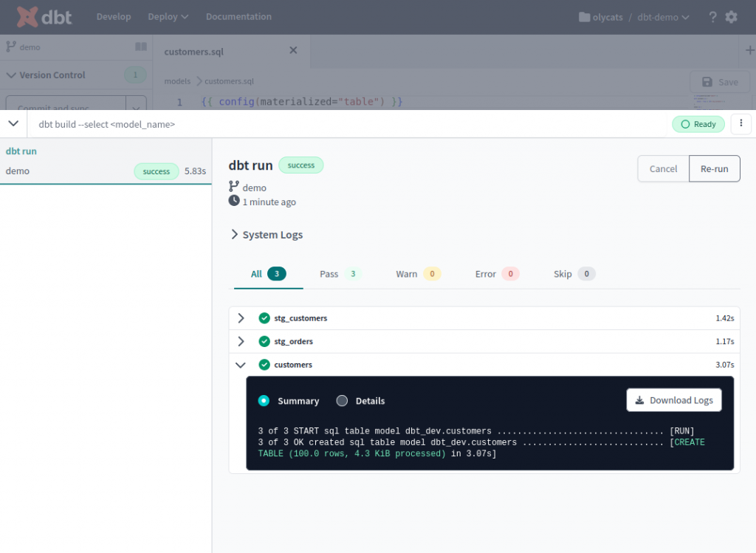Click the Re-run button
756x553 pixels.
[x=715, y=169]
